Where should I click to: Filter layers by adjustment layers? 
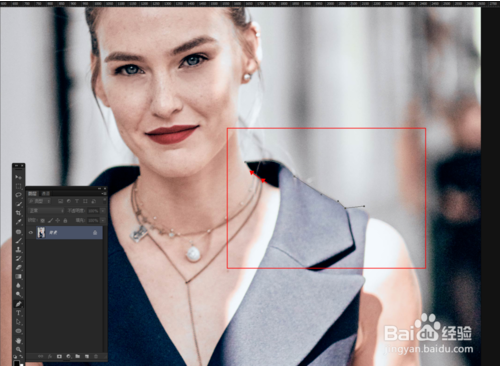point(69,201)
